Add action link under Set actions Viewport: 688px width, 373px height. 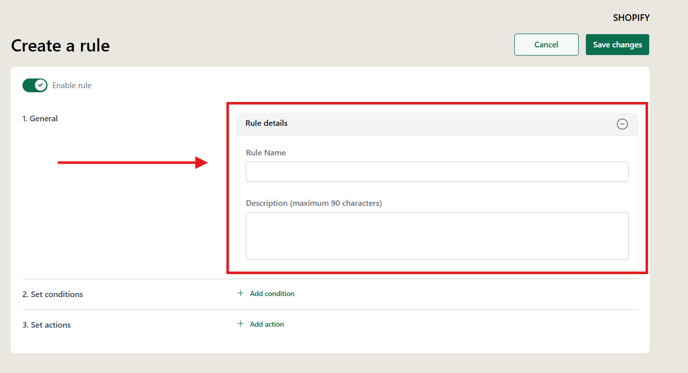point(267,324)
